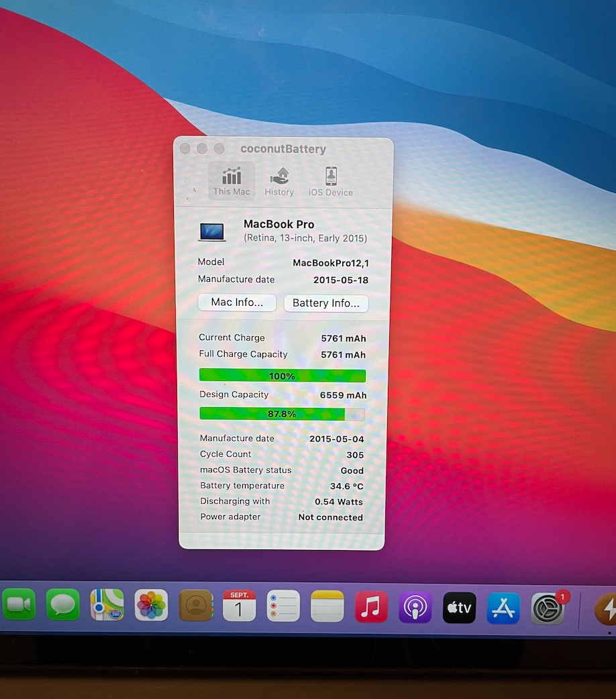The width and height of the screenshot is (616, 699).
Task: Click the 87.8% design capacity bar
Action: (283, 414)
